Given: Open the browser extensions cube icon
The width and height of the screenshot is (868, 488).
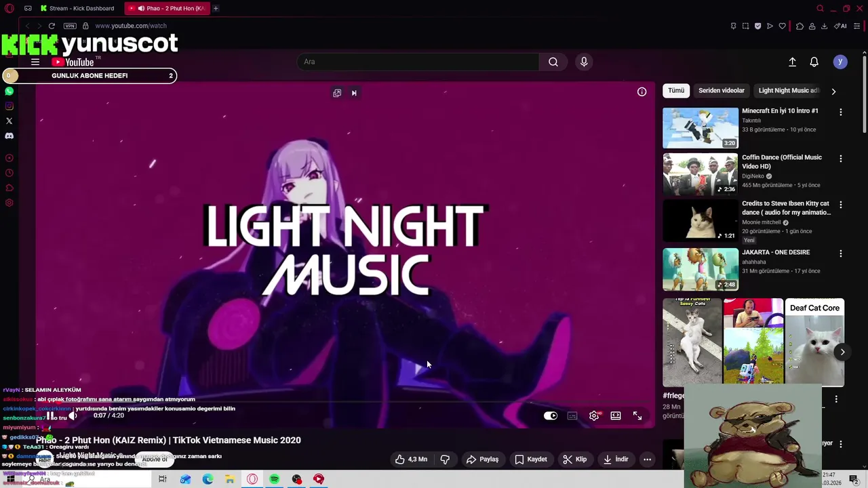Looking at the screenshot, I should [x=800, y=26].
